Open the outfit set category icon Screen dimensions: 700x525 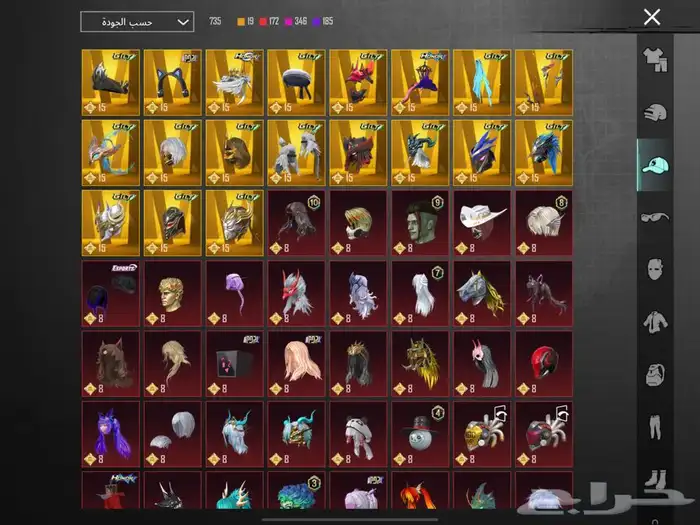(655, 60)
